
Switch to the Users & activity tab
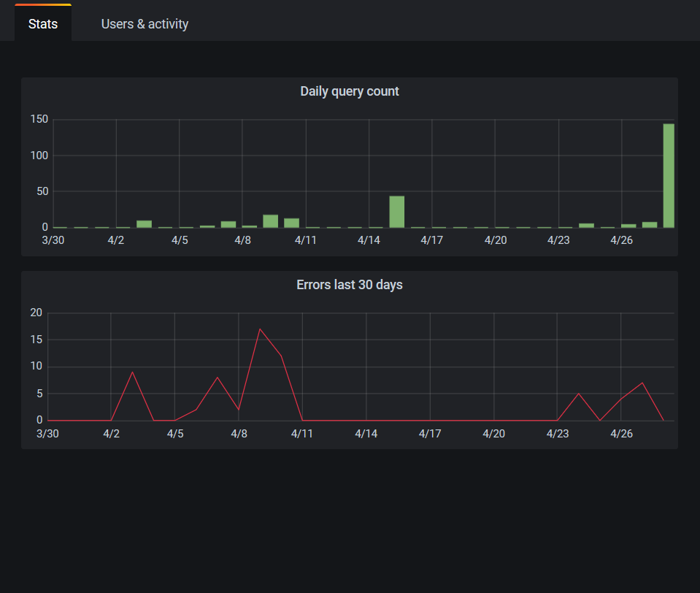pyautogui.click(x=145, y=23)
